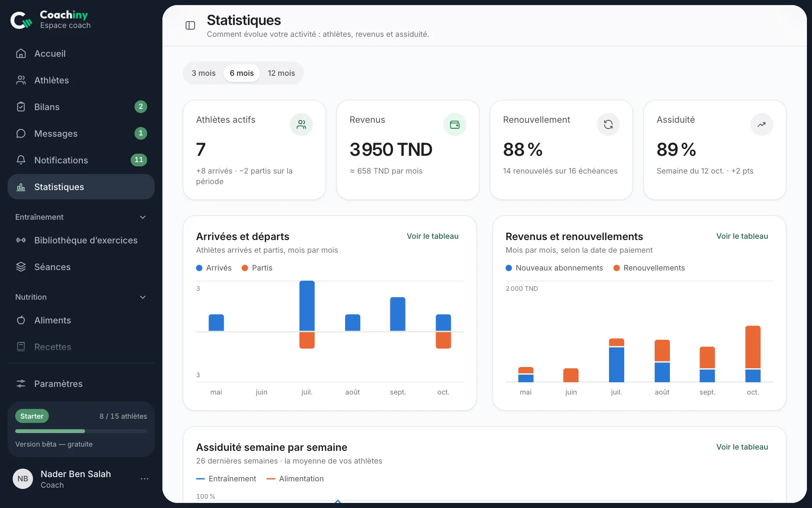The image size is (812, 508).
Task: Click the Assiduité trending arrow icon
Action: [x=762, y=124]
